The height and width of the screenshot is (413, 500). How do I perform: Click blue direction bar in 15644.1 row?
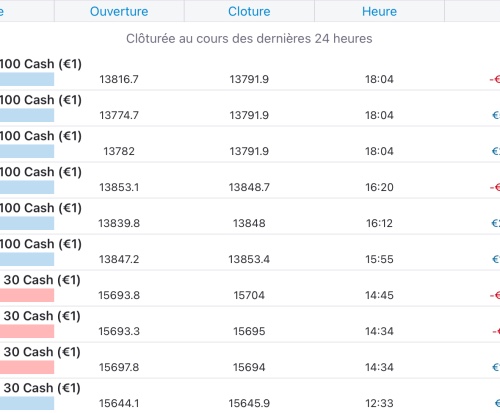pos(27,403)
